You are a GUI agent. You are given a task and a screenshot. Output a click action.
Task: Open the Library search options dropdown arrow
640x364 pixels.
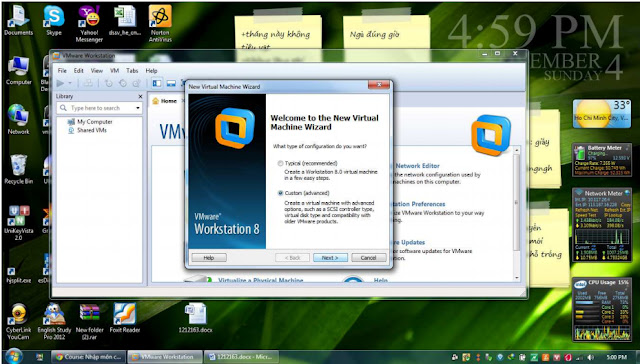[138, 108]
